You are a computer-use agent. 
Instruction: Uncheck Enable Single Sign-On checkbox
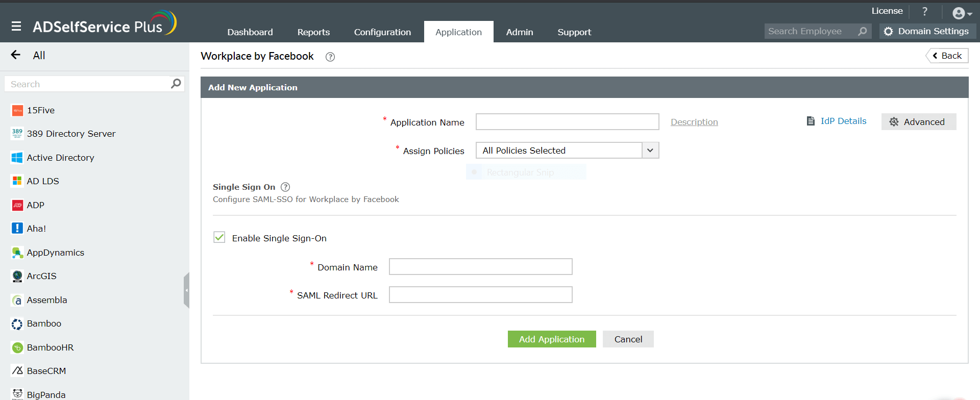[x=219, y=238]
